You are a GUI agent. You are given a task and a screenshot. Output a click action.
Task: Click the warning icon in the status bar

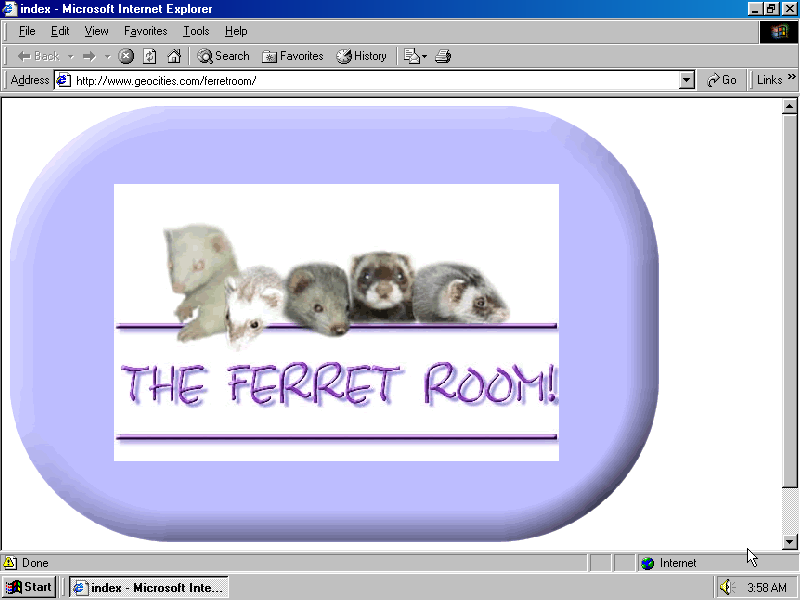[9, 563]
